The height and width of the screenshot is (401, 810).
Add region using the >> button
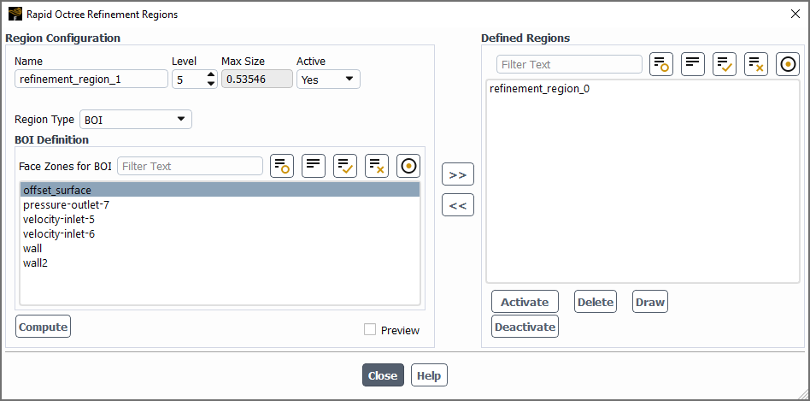[458, 174]
